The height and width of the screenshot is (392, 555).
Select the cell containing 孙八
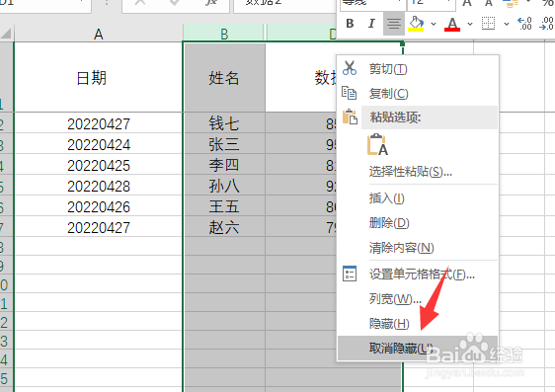click(x=224, y=186)
